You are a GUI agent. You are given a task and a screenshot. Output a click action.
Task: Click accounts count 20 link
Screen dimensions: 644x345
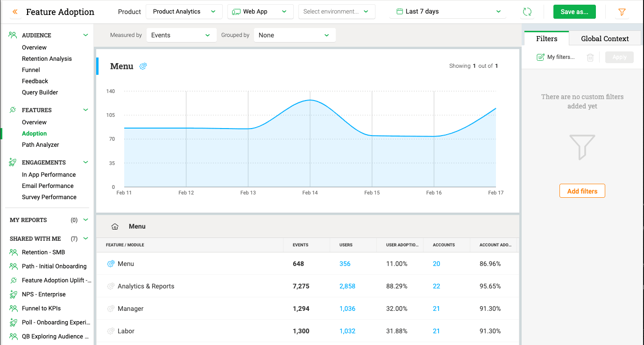pyautogui.click(x=436, y=264)
